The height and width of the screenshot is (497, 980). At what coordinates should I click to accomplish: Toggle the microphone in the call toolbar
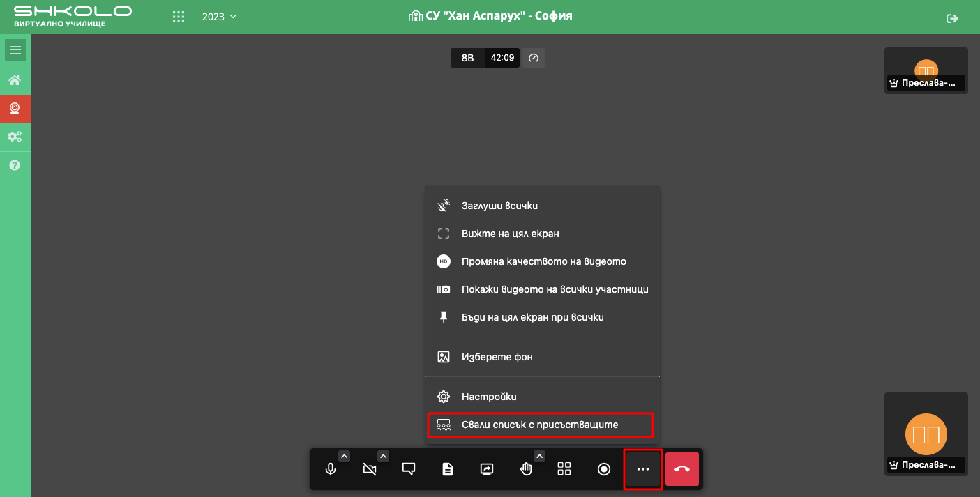tap(331, 469)
